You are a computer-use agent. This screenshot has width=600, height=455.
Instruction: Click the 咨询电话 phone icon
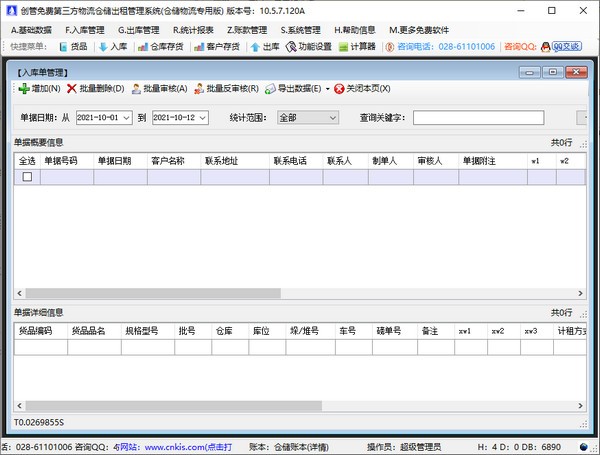click(390, 47)
